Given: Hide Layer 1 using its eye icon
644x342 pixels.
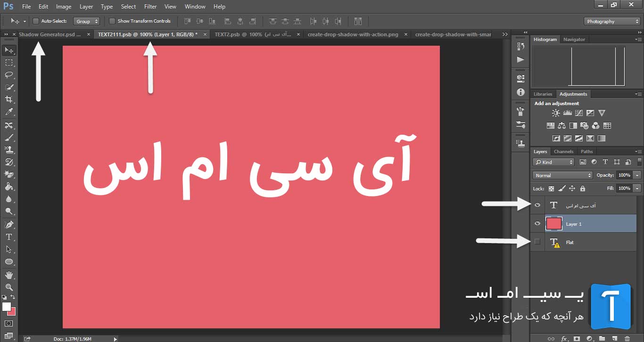Looking at the screenshot, I should (537, 224).
